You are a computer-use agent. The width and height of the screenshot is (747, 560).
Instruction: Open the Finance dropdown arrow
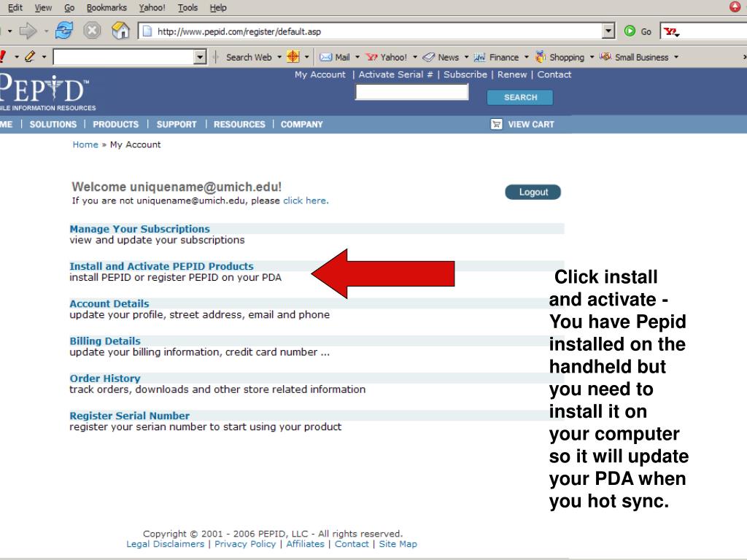click(x=527, y=57)
